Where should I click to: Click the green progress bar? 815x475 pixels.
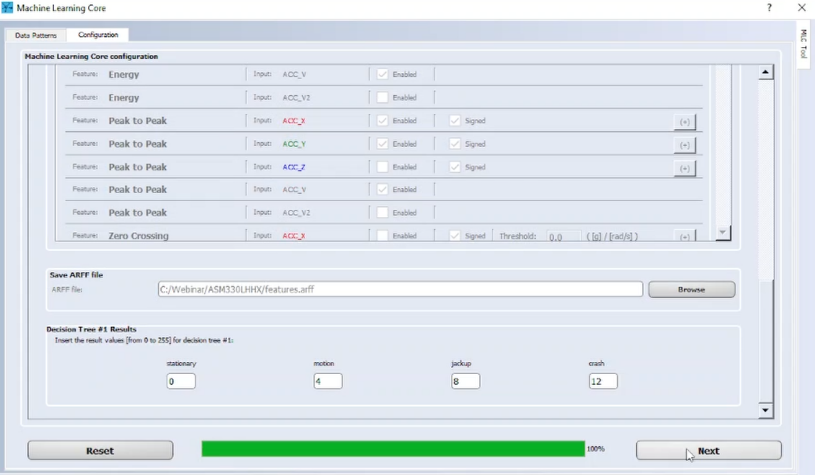(x=393, y=449)
